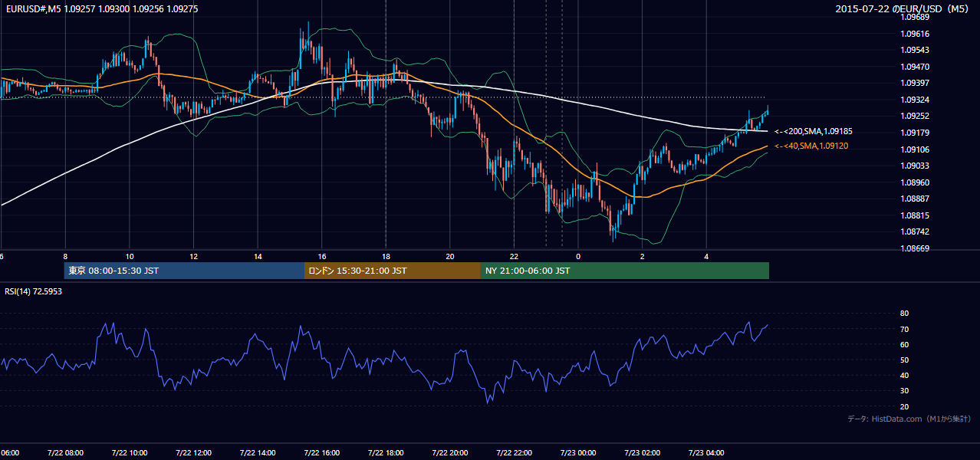The width and height of the screenshot is (980, 460).
Task: Click RSI scale value 20
Action: 904,406
